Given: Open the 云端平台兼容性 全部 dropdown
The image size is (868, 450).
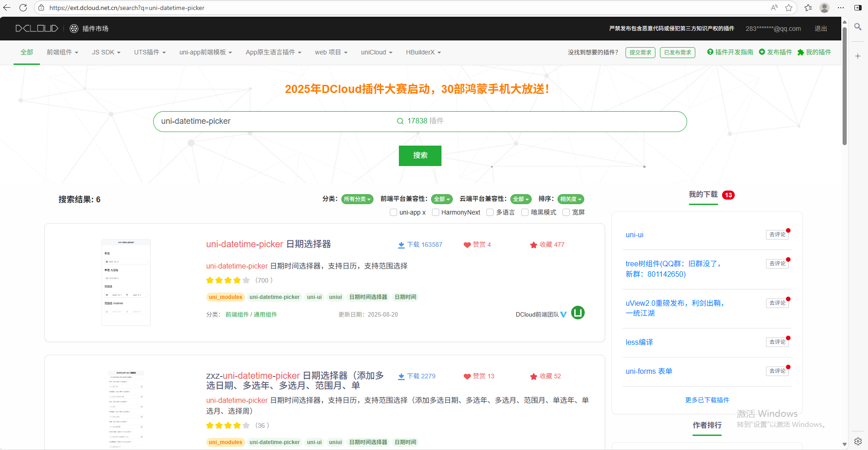Looking at the screenshot, I should 521,199.
